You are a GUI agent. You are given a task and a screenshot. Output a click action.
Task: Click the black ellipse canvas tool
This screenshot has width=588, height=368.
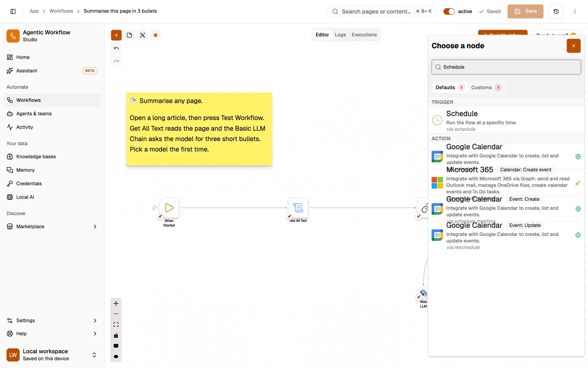[116, 357]
